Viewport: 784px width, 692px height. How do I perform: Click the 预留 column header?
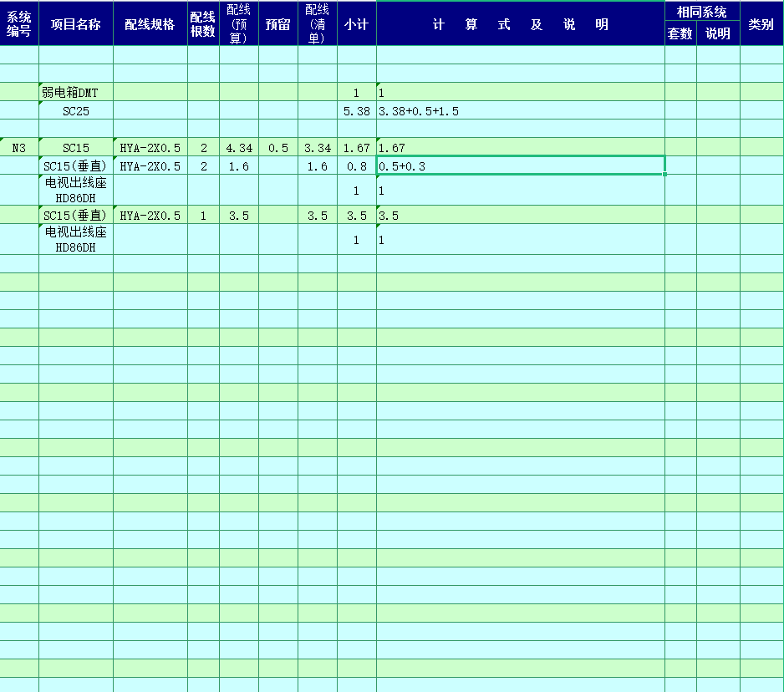click(278, 24)
